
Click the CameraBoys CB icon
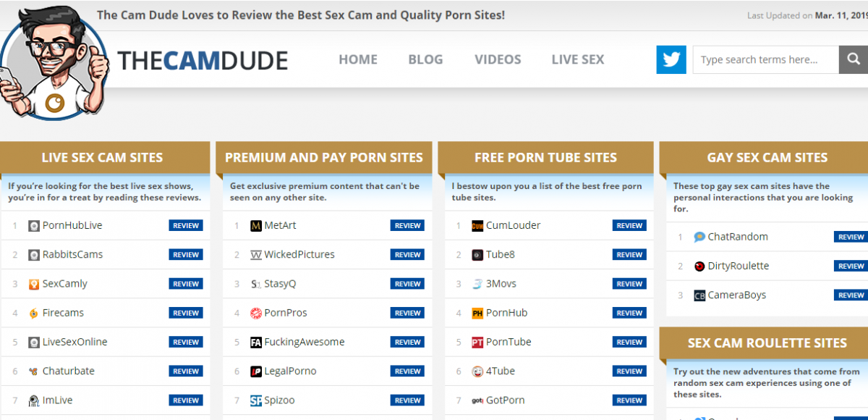[699, 295]
